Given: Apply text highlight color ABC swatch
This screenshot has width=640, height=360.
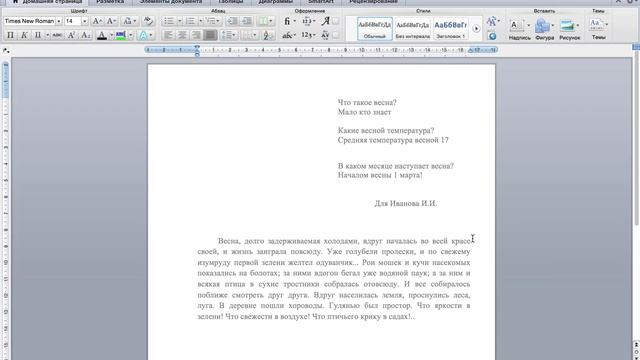Looking at the screenshot, I should [x=121, y=35].
